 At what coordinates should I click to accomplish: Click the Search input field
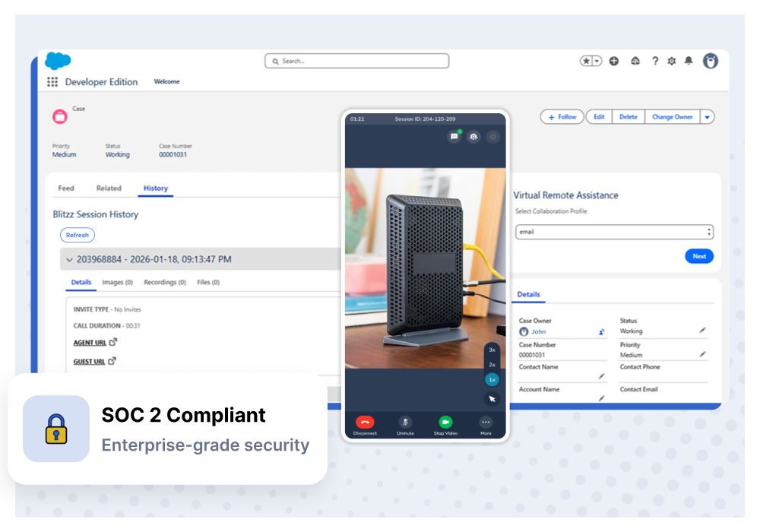pyautogui.click(x=356, y=61)
